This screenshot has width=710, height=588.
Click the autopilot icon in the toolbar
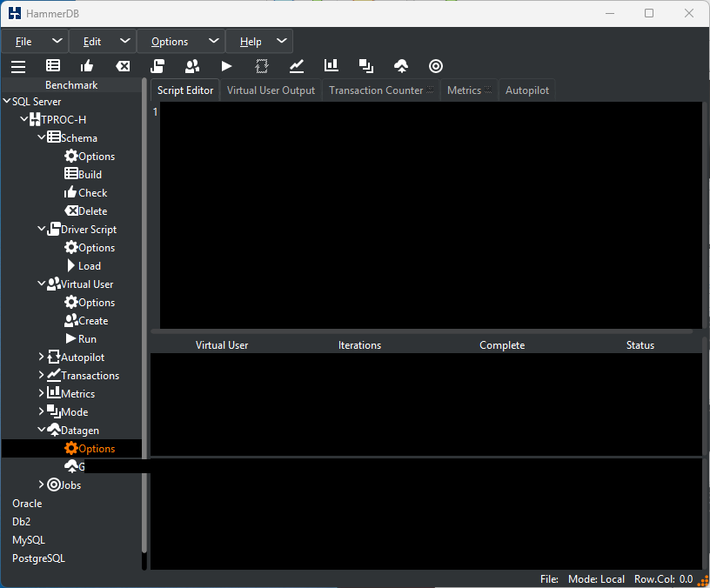[262, 66]
